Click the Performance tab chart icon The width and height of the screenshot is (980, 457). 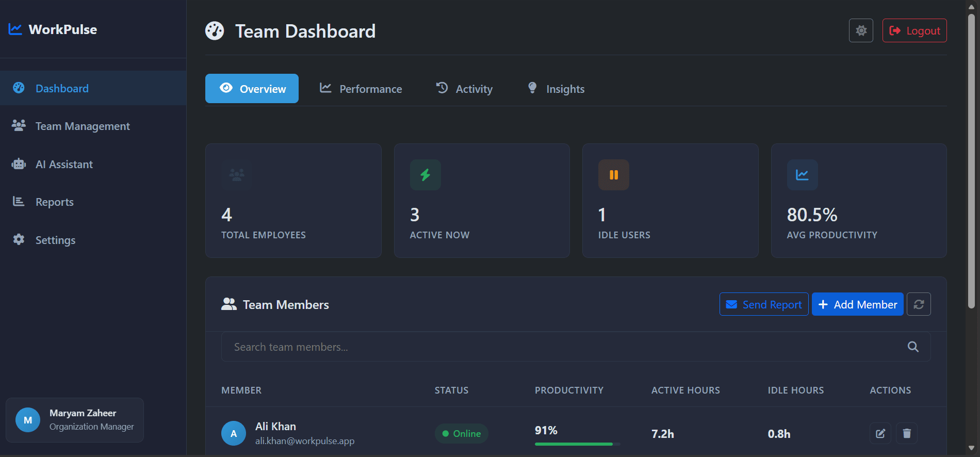click(x=325, y=88)
